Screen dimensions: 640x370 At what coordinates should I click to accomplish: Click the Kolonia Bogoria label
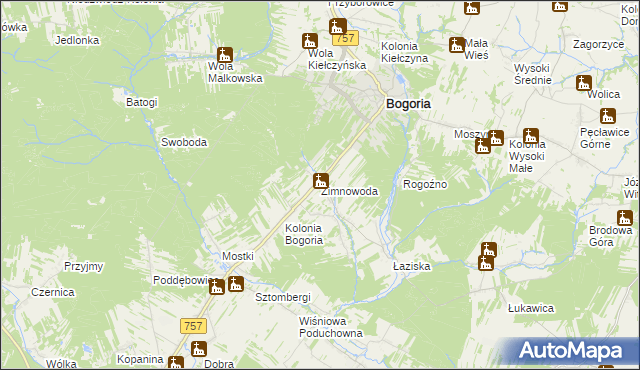(304, 234)
